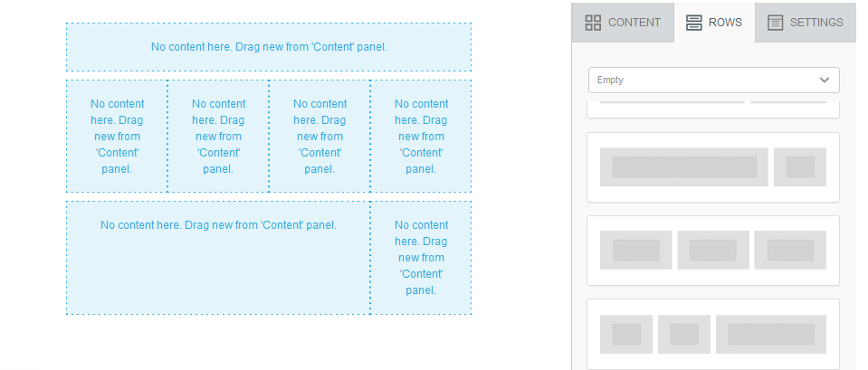868x370 pixels.
Task: Select the ROWS tab
Action: pos(715,23)
